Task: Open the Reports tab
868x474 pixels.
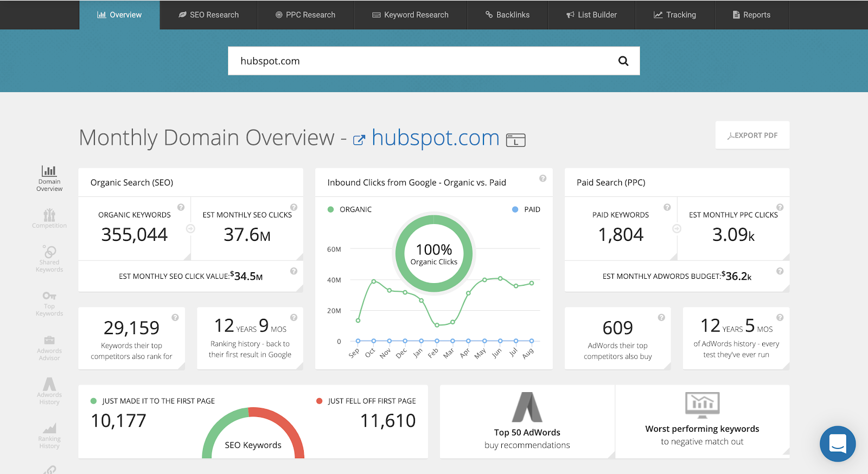Action: point(751,15)
